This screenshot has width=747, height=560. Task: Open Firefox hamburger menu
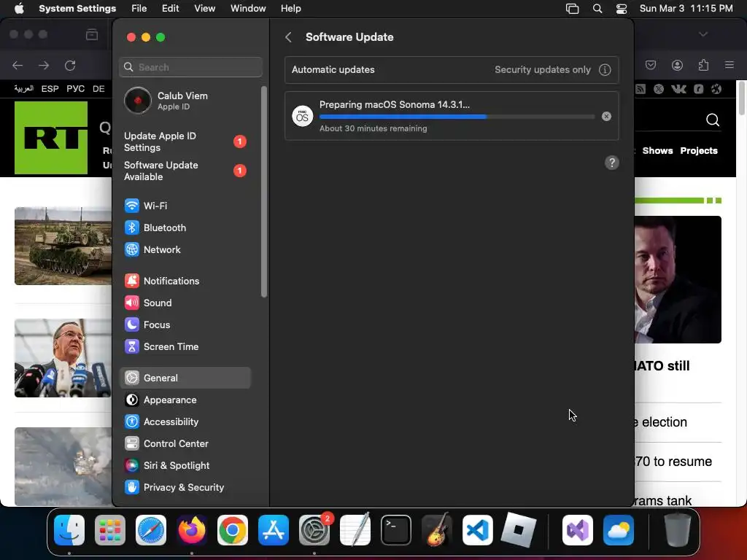pyautogui.click(x=729, y=65)
